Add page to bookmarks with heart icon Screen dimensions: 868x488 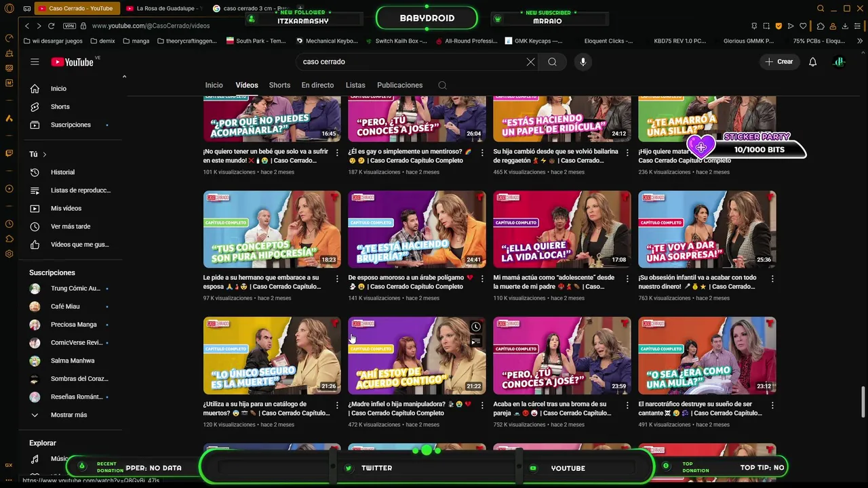pos(804,26)
